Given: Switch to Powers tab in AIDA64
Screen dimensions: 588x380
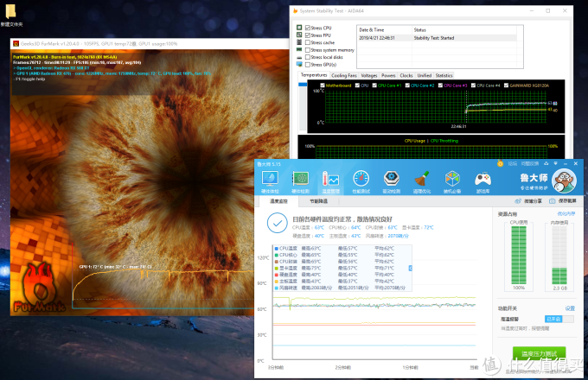Looking at the screenshot, I should 388,76.
